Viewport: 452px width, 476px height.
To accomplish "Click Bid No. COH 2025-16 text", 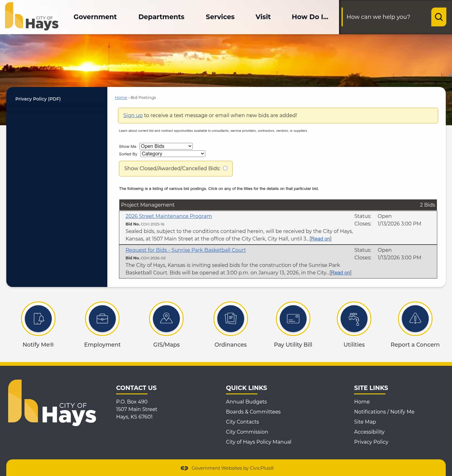I will [x=145, y=224].
